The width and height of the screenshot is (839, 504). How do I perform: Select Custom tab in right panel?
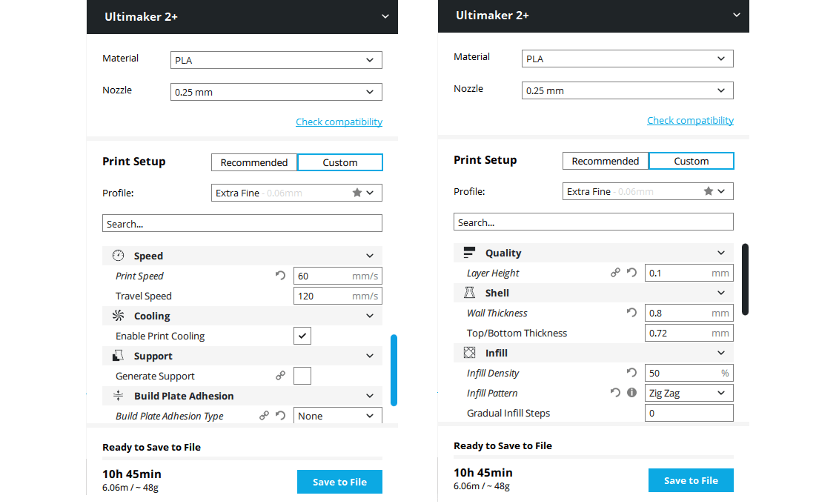pos(692,161)
